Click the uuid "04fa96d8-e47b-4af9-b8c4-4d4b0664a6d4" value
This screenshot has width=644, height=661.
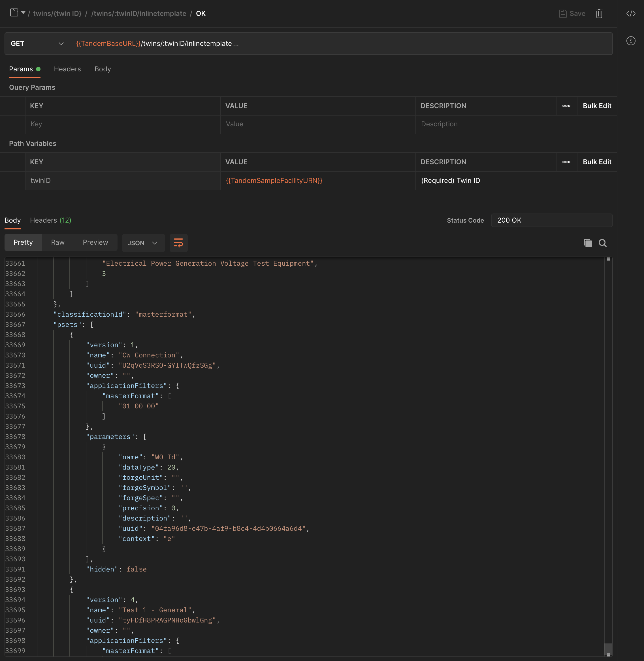coord(228,528)
